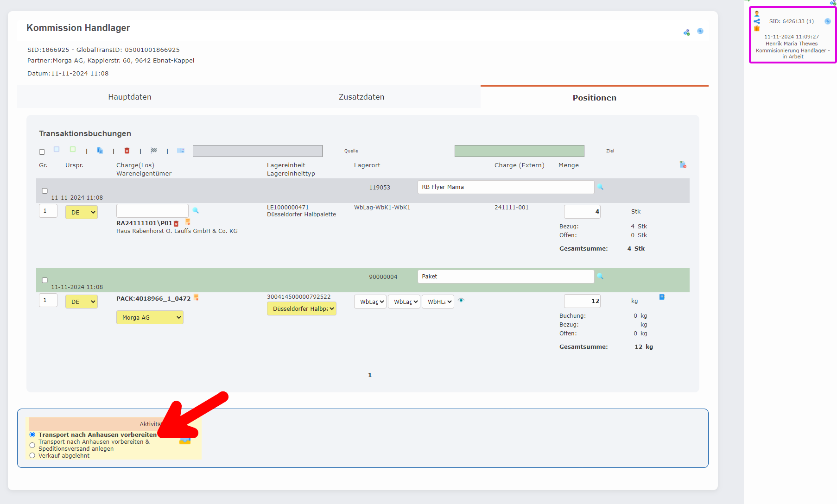The image size is (837, 504).
Task: Open the DE dropdown in the first position row
Action: tap(81, 212)
